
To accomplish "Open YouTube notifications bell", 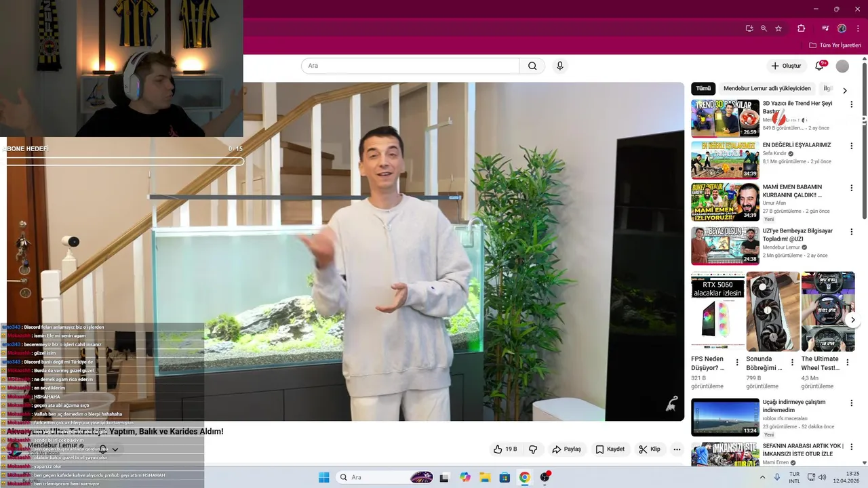I will 819,66.
